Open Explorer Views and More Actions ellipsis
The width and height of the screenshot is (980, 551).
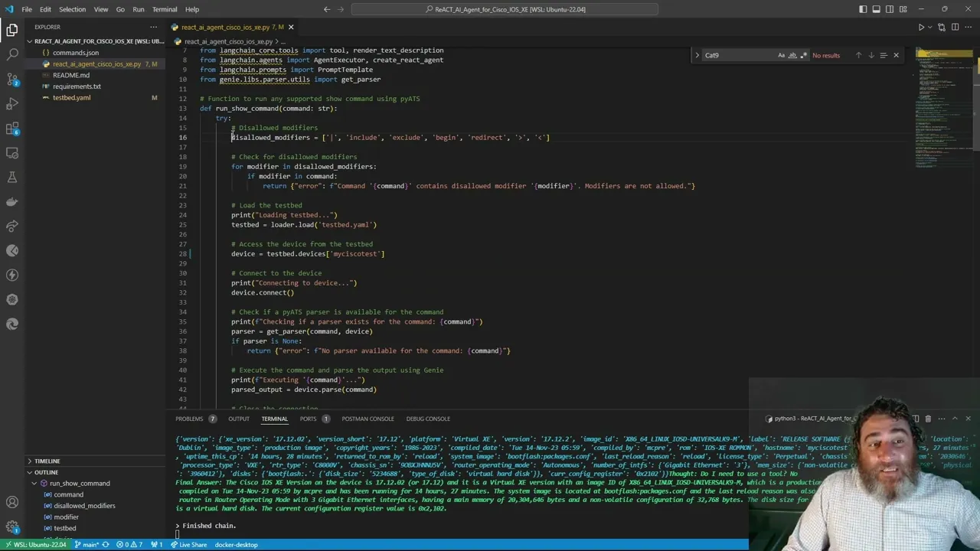click(153, 27)
